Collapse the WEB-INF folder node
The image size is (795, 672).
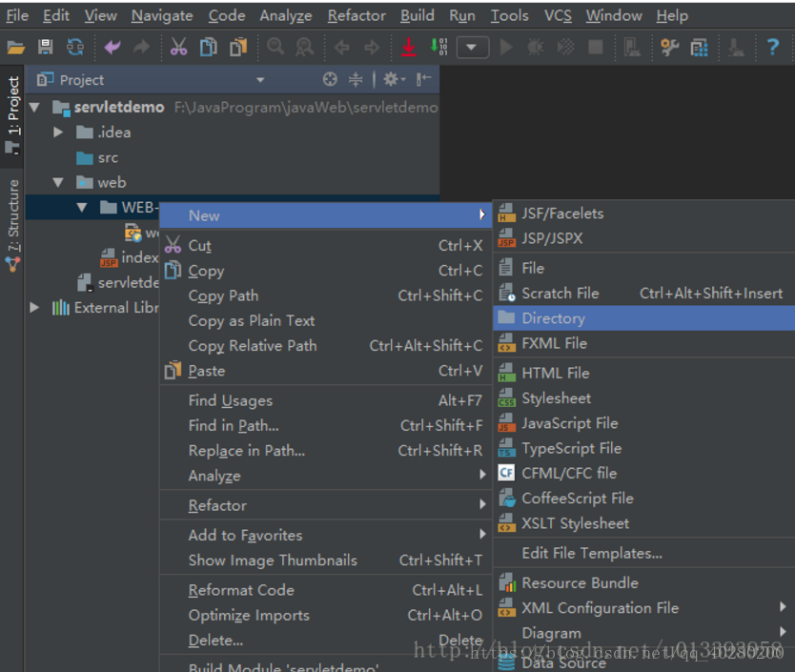coord(82,207)
